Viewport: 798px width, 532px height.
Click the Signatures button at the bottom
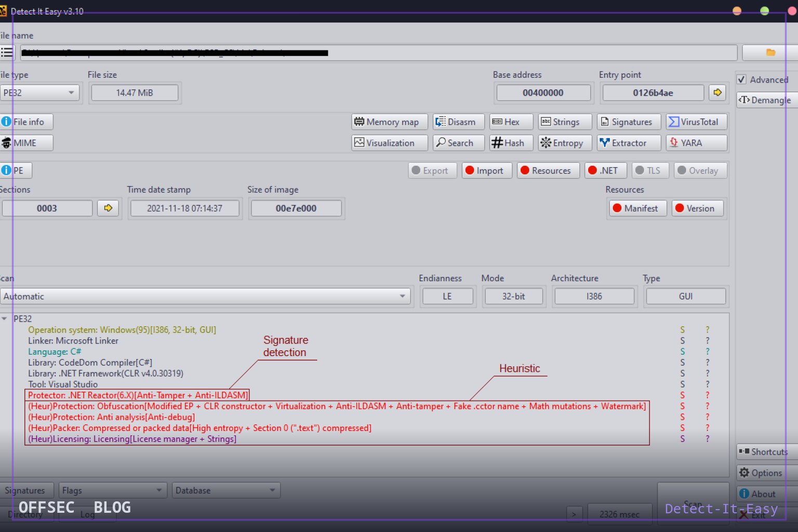[x=26, y=490]
